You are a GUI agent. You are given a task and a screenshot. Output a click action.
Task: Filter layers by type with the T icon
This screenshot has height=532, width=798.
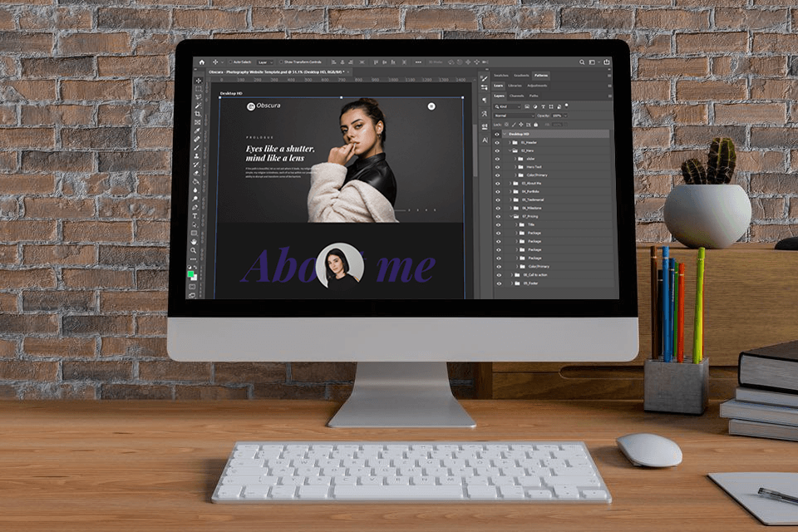coord(543,106)
